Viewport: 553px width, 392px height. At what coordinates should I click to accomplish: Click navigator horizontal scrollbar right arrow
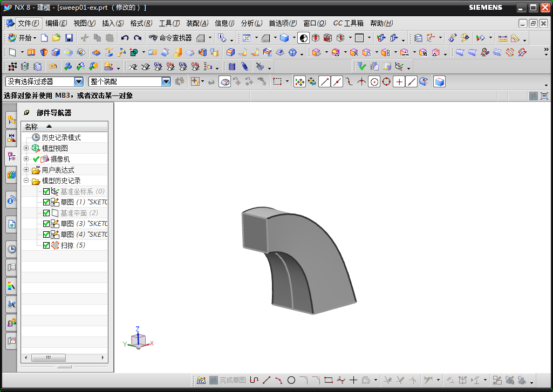[103, 358]
